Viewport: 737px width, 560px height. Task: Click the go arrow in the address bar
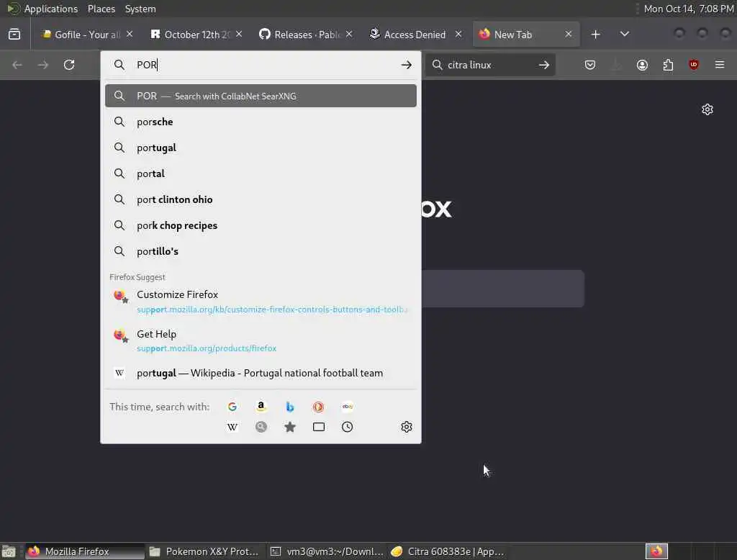[x=407, y=65]
